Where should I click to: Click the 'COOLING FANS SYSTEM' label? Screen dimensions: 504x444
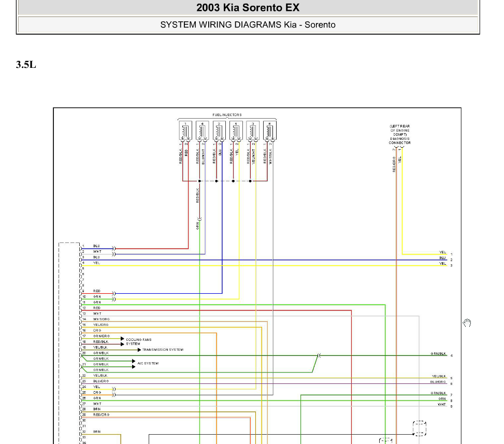(138, 342)
